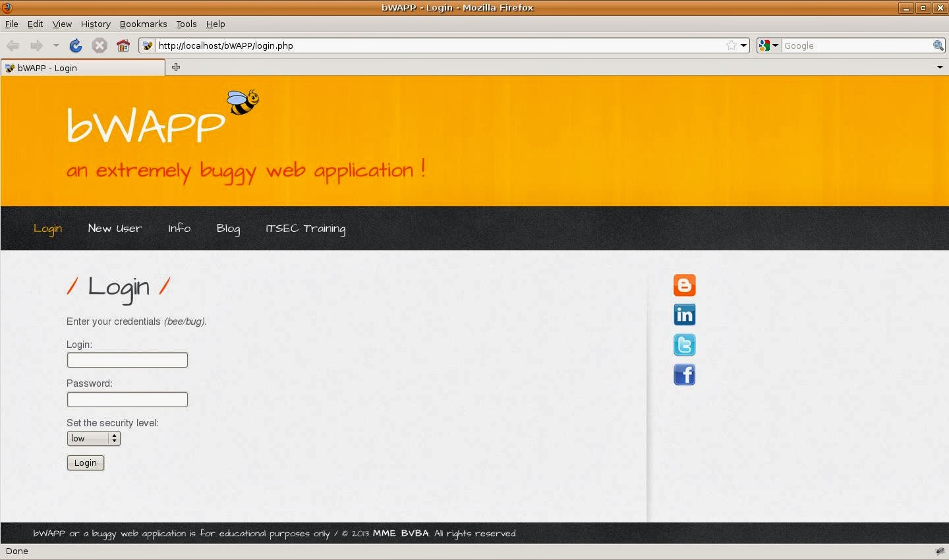
Task: Open the ITSEC Training link
Action: [305, 229]
